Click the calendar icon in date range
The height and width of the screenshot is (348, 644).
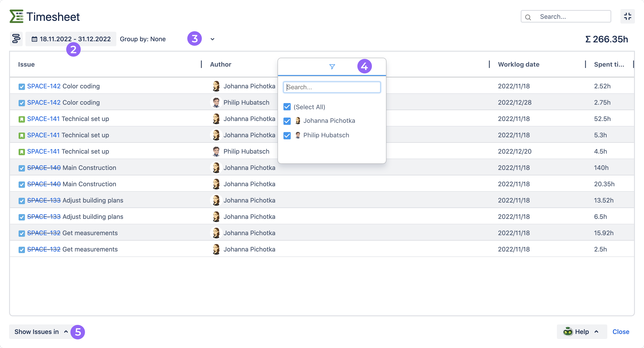pyautogui.click(x=34, y=39)
